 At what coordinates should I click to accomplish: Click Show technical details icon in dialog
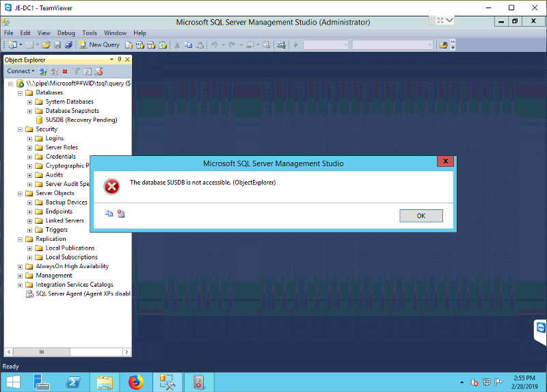(x=121, y=213)
